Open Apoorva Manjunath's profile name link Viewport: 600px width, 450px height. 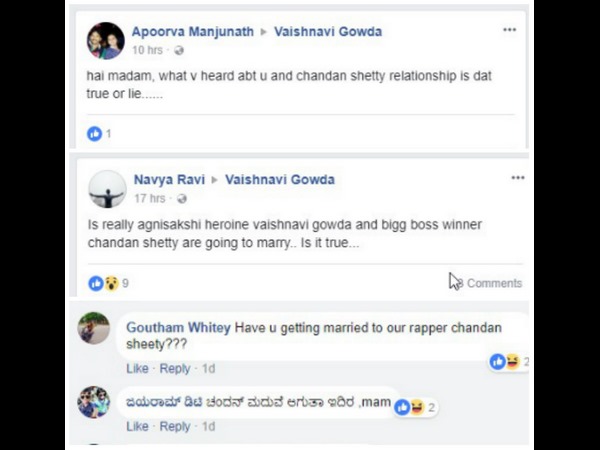pyautogui.click(x=193, y=31)
